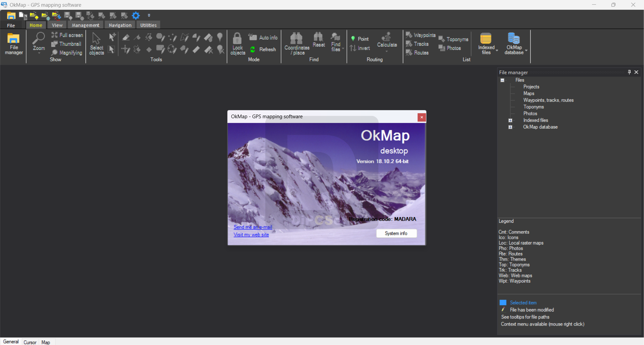Screen dimensions: 644x345
Task: Select Waypoints, tracks, routes tree item
Action: 548,100
